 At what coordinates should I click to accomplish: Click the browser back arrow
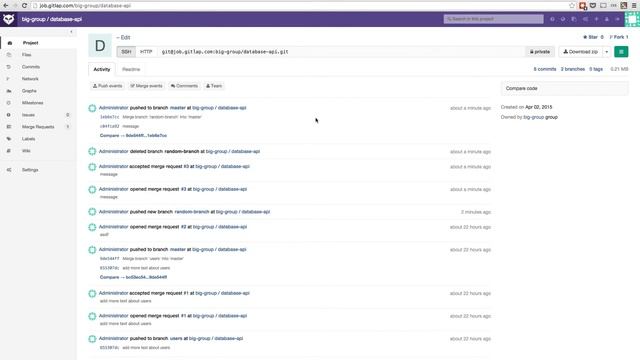(x=5, y=6)
